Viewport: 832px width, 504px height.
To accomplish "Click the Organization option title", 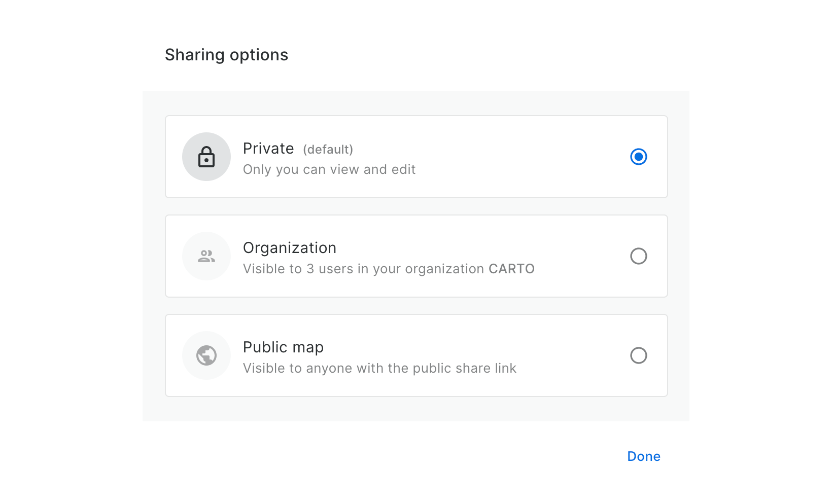I will tap(290, 248).
